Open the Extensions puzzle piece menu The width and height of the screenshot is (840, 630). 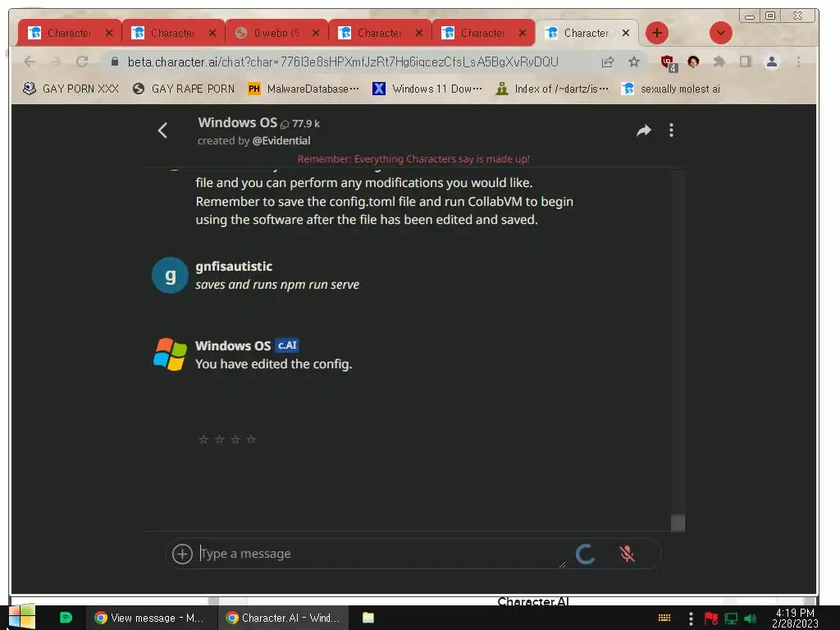[x=719, y=62]
